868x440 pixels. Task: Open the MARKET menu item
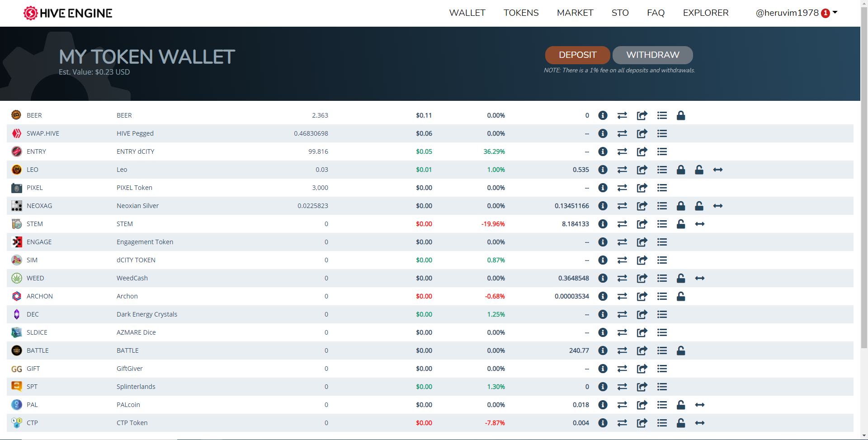coord(575,13)
